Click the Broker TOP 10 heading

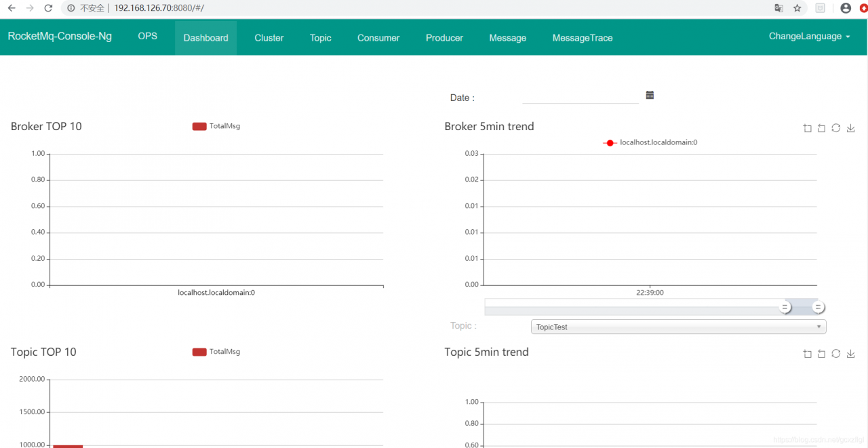(46, 126)
